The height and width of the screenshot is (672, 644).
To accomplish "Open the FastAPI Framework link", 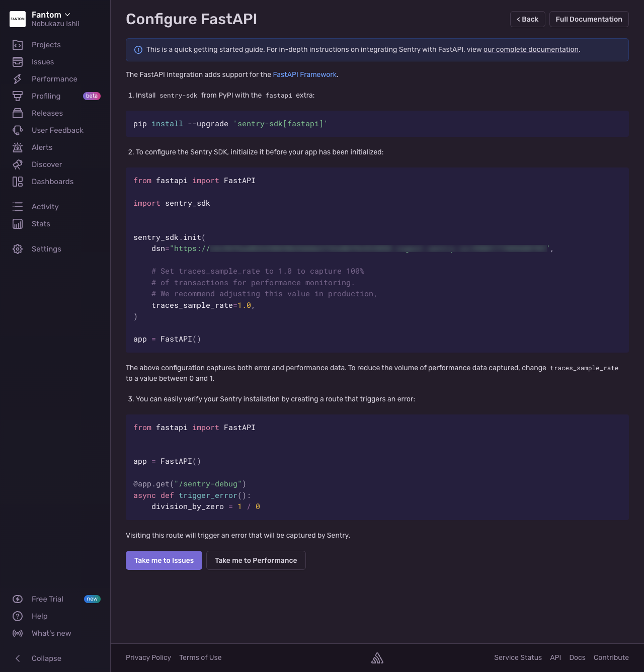I will pyautogui.click(x=304, y=74).
